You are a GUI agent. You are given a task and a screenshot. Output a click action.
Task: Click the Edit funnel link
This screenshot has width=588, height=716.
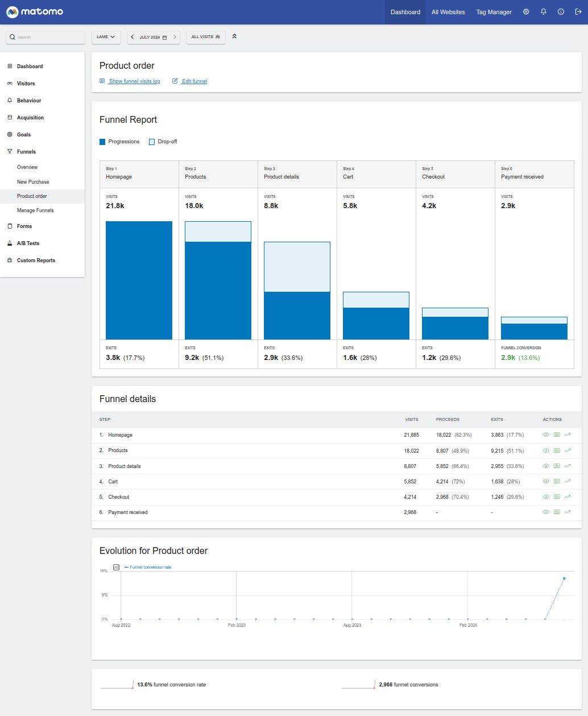pos(193,81)
